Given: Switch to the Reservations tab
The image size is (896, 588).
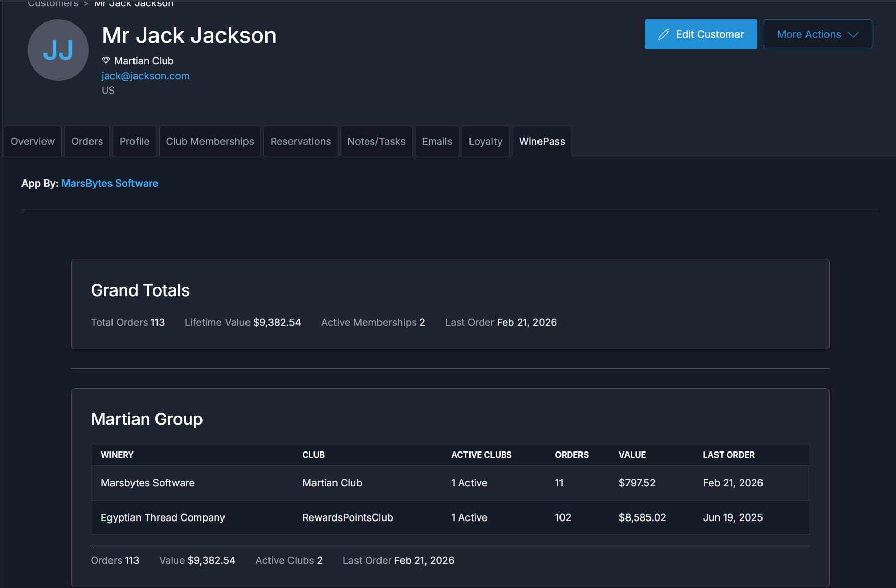Looking at the screenshot, I should (300, 141).
